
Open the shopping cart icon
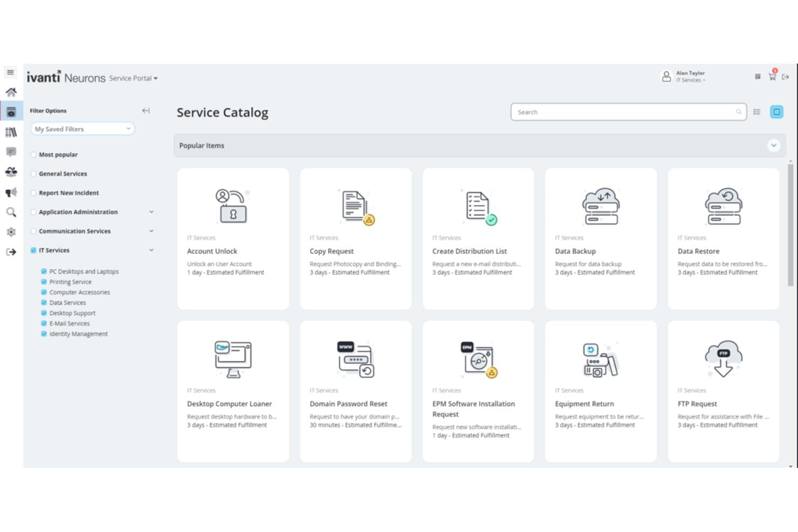pyautogui.click(x=772, y=77)
